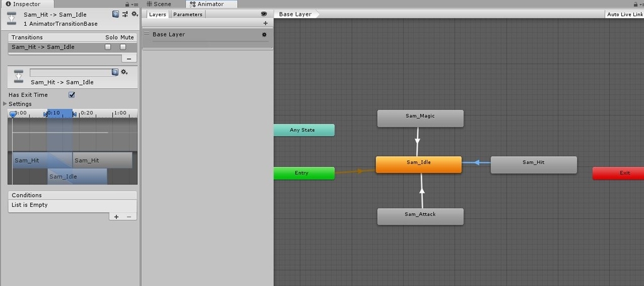Click the Sam_Attack to Sam_Idle transition arrow
Viewport: 644px width, 286px height.
(421, 190)
